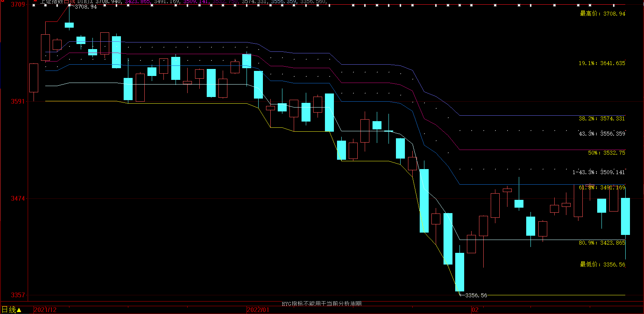Click the HYG指标不能用于当前分析周期 notice
The image size is (644, 314).
point(322,303)
